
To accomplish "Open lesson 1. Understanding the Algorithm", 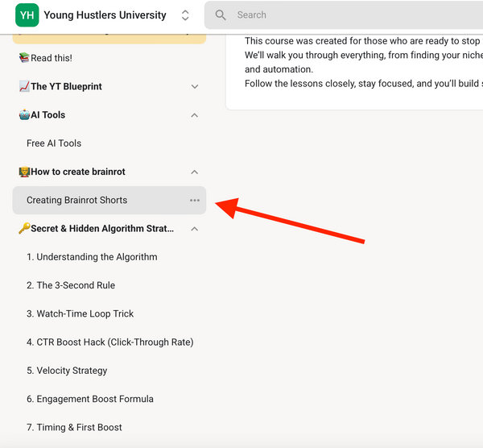I will (x=92, y=257).
